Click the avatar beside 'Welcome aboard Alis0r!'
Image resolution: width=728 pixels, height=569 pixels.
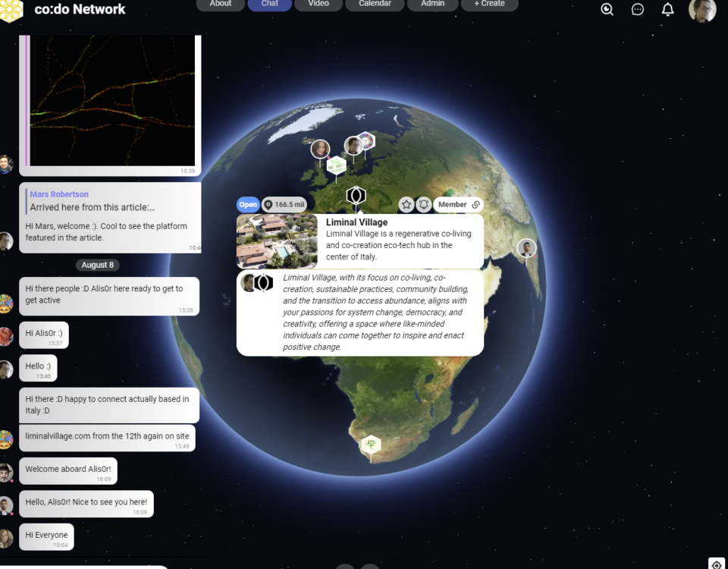(5, 473)
